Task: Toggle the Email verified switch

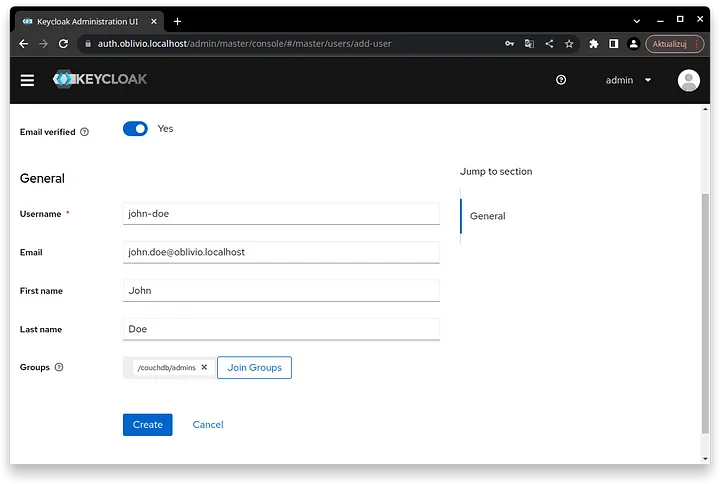Action: (x=135, y=129)
